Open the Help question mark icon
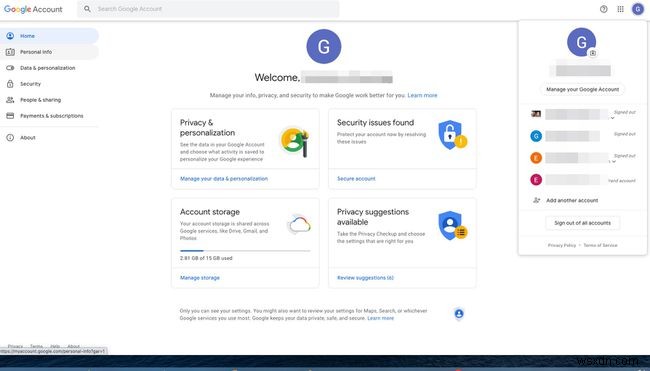 point(604,9)
